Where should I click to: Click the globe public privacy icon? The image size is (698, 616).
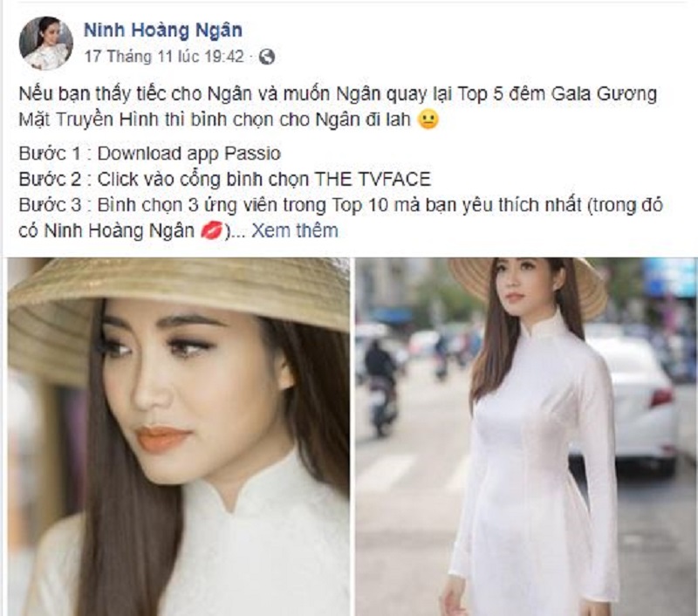[266, 57]
